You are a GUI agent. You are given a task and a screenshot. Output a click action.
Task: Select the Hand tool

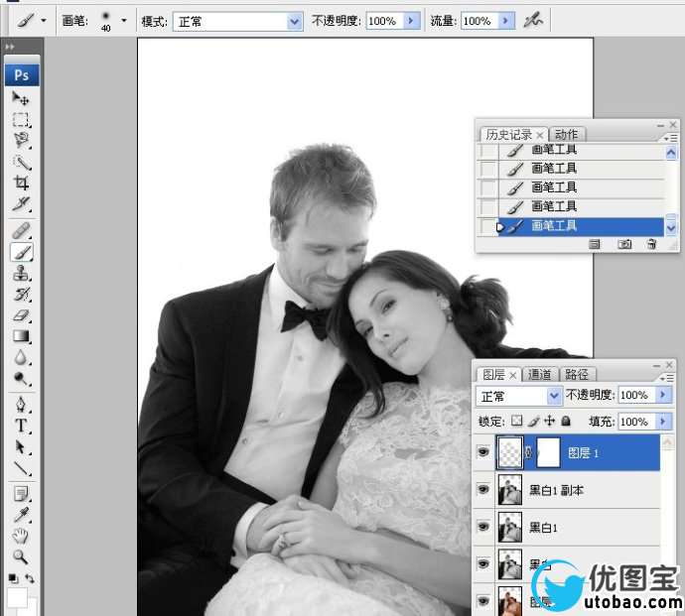pos(21,536)
